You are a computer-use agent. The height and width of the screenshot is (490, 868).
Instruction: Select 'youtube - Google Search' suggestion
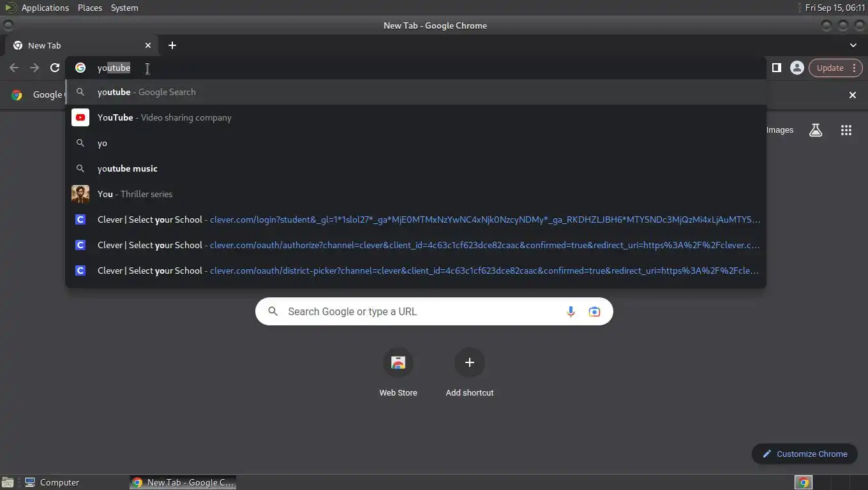click(415, 92)
